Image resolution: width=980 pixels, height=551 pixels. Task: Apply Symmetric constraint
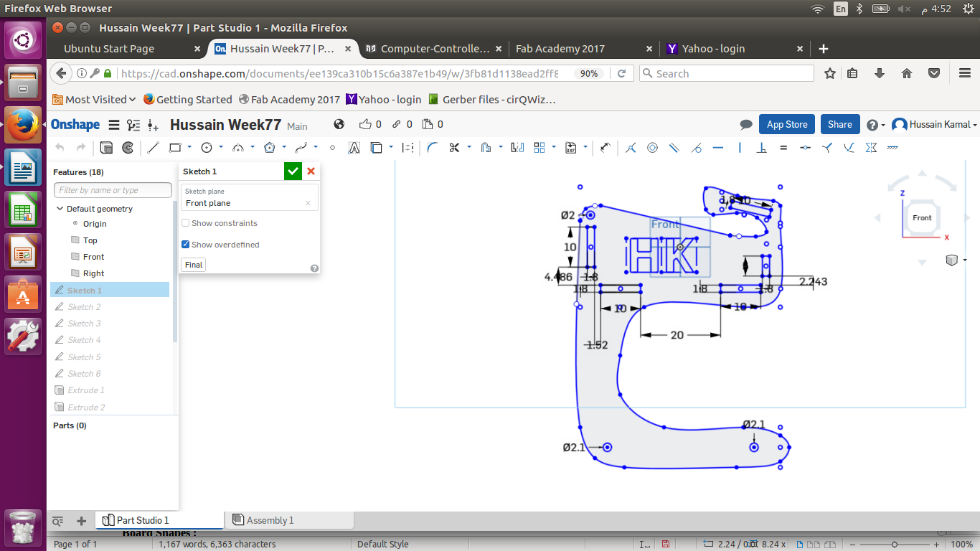point(871,148)
